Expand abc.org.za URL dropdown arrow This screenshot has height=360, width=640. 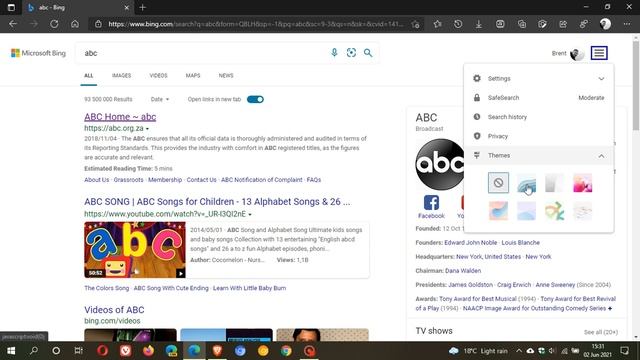coord(147,129)
